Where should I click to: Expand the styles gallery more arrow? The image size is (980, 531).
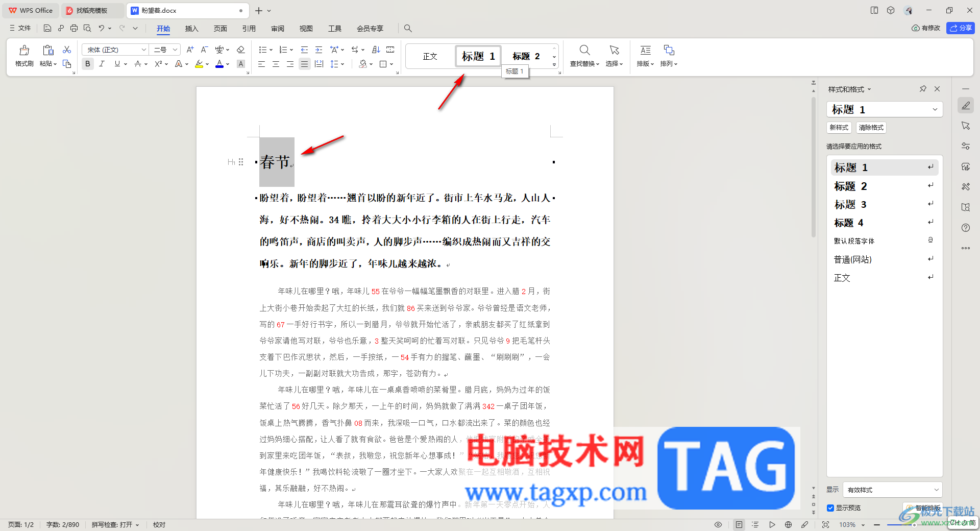pos(554,64)
